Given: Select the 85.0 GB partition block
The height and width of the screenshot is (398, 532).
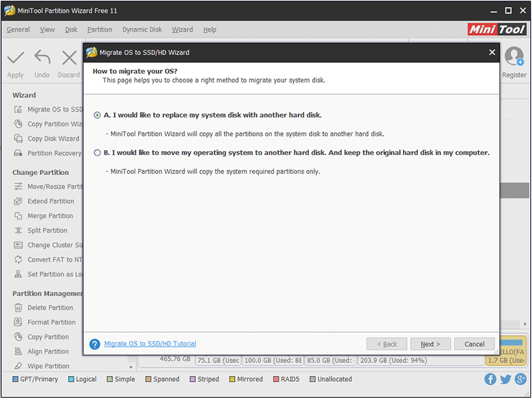Looking at the screenshot, I should coord(331,360).
